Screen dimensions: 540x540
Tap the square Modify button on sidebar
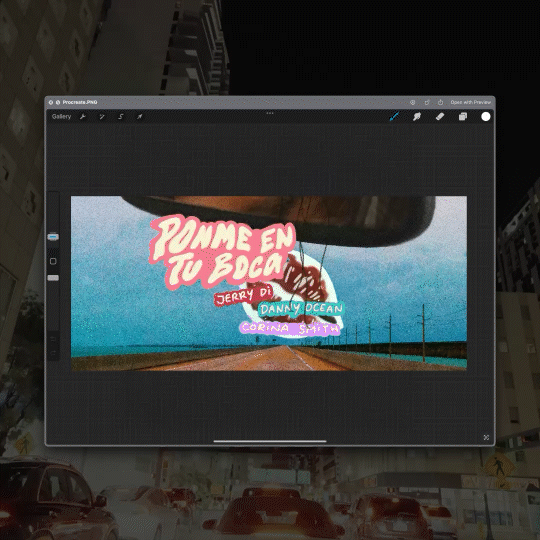[x=53, y=261]
